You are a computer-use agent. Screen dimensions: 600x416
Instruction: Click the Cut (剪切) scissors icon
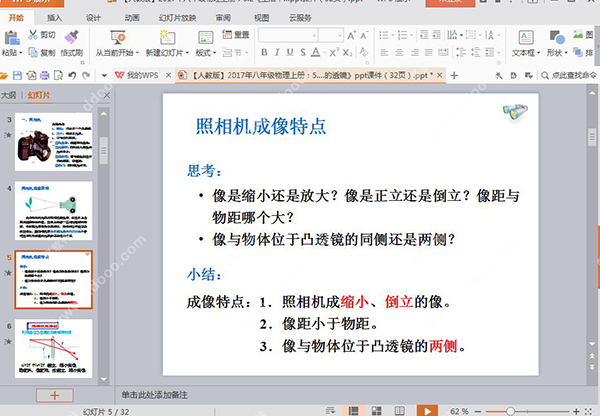tap(33, 35)
